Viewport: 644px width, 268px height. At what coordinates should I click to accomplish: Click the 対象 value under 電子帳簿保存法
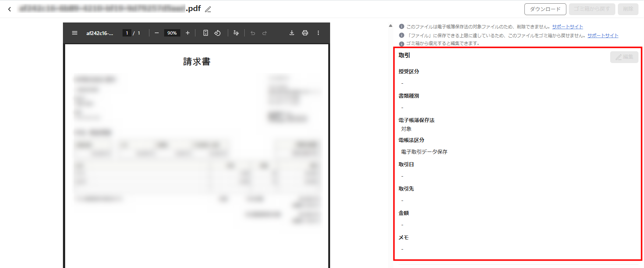(x=406, y=129)
